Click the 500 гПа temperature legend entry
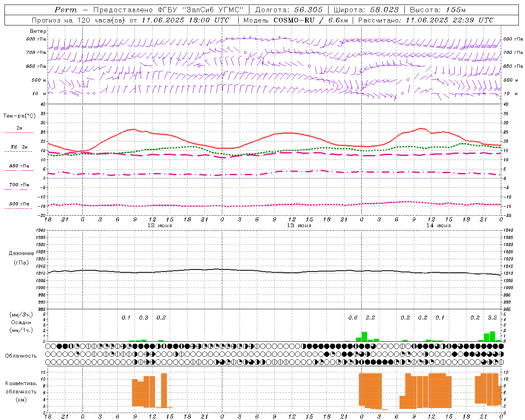The height and width of the screenshot is (420, 525). point(19,204)
